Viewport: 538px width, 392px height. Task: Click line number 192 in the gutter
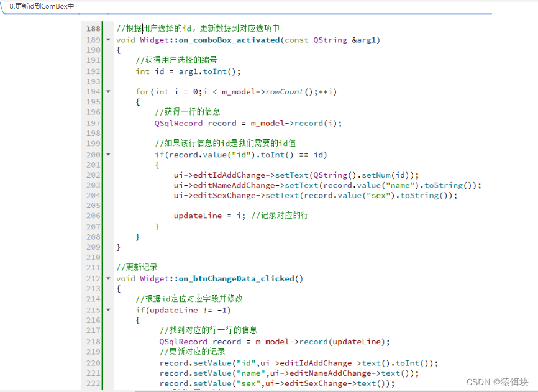click(x=93, y=71)
